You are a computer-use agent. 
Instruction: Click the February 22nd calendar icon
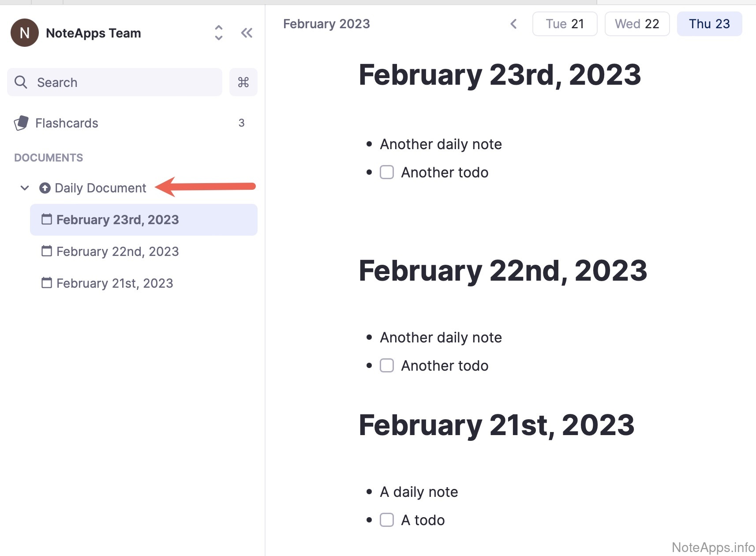[47, 251]
